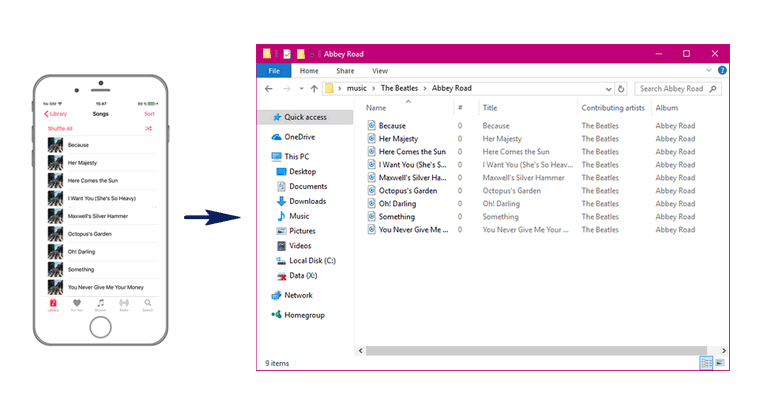Tap Library back link on iPhone
Screen dimensions: 760x413
pos(56,114)
